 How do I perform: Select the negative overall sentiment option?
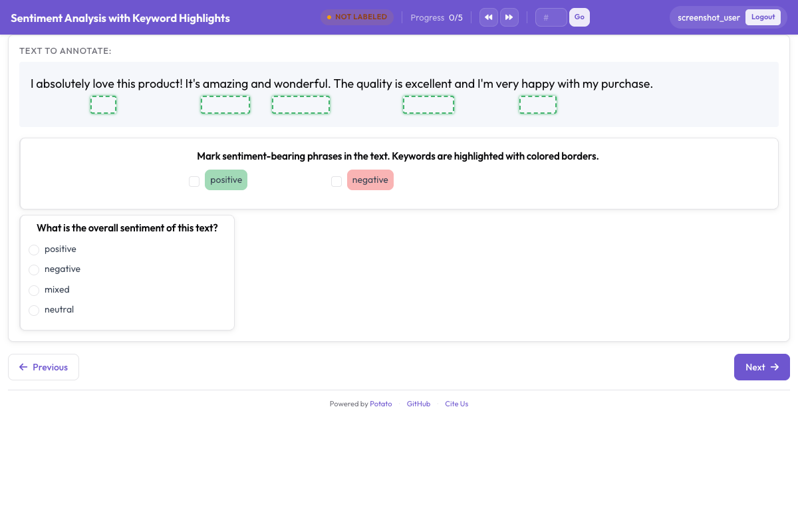click(x=34, y=270)
